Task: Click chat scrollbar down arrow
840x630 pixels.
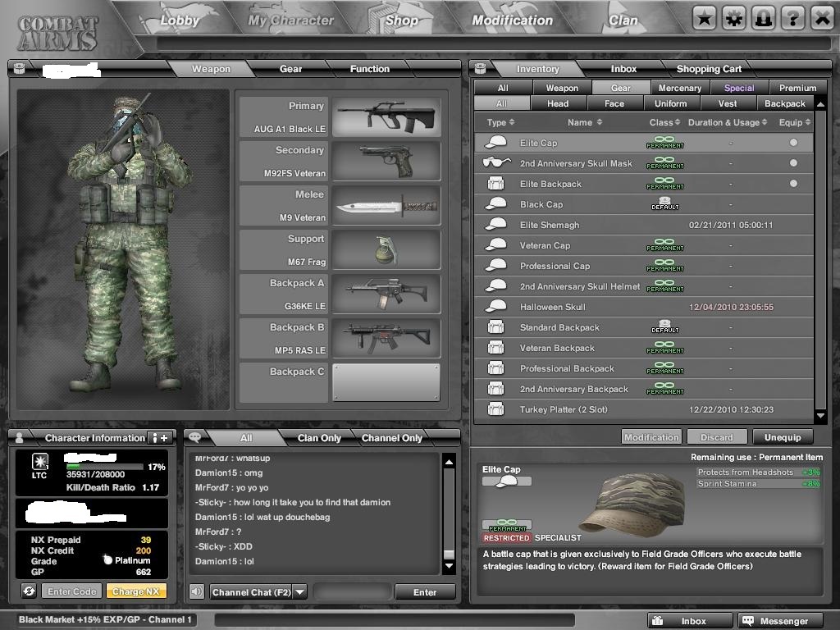Action: click(x=449, y=565)
